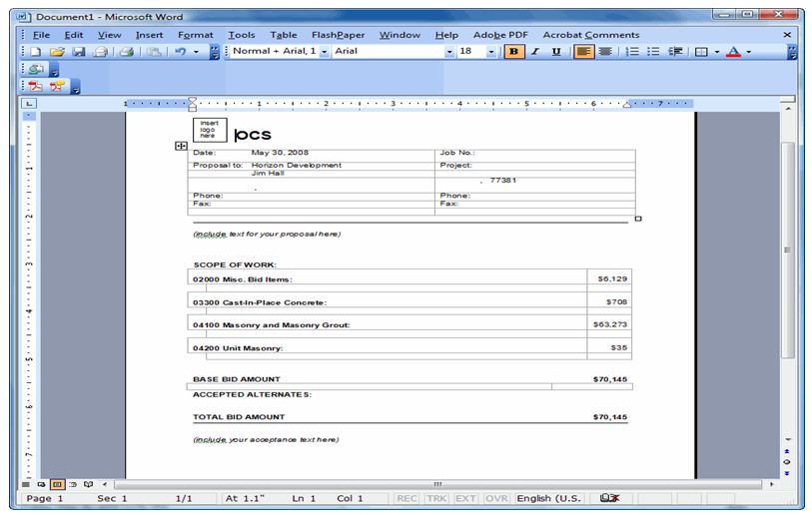Click the table move handle icon
This screenshot has height=515, width=812.
[181, 146]
